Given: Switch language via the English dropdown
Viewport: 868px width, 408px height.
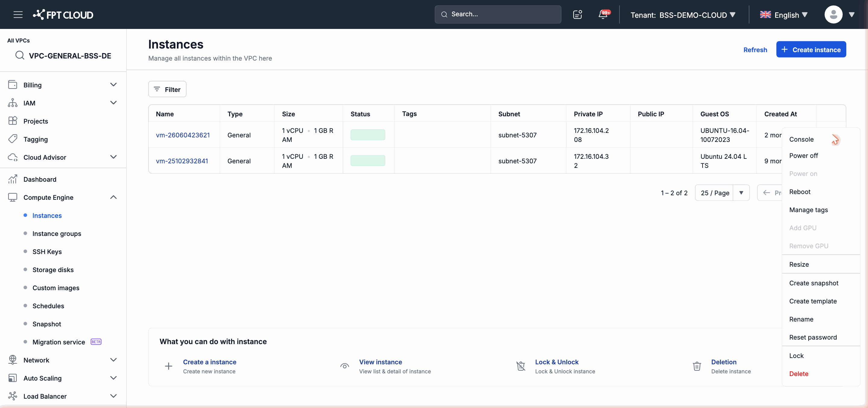Looking at the screenshot, I should pyautogui.click(x=784, y=15).
